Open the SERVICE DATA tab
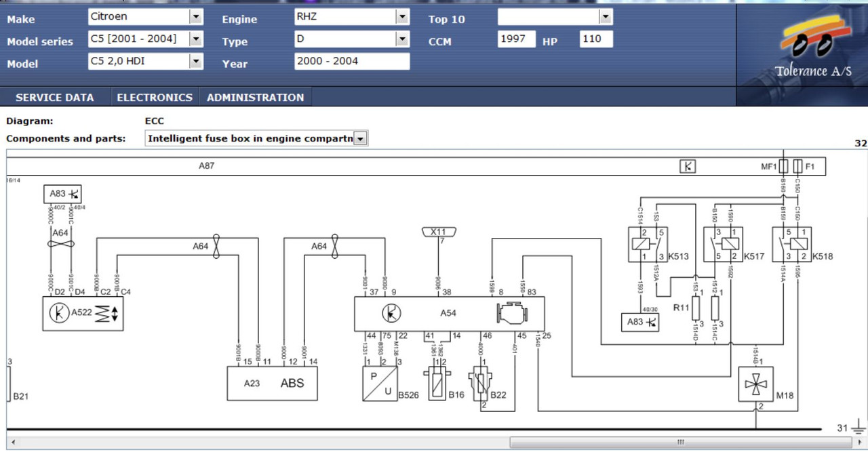Screen dimensions: 868x452 tap(54, 97)
